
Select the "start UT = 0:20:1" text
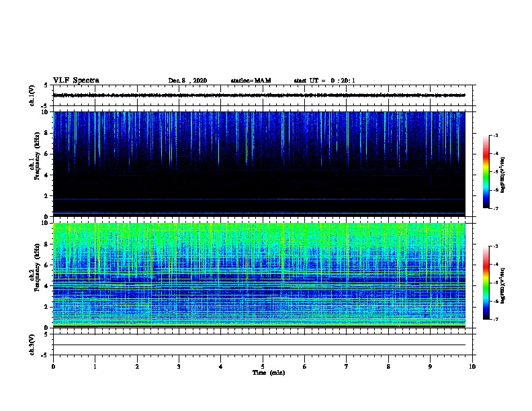pos(324,81)
